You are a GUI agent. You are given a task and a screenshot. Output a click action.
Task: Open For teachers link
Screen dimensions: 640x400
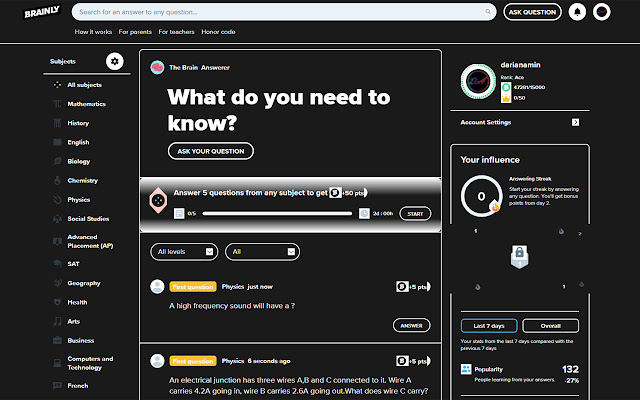(x=176, y=31)
